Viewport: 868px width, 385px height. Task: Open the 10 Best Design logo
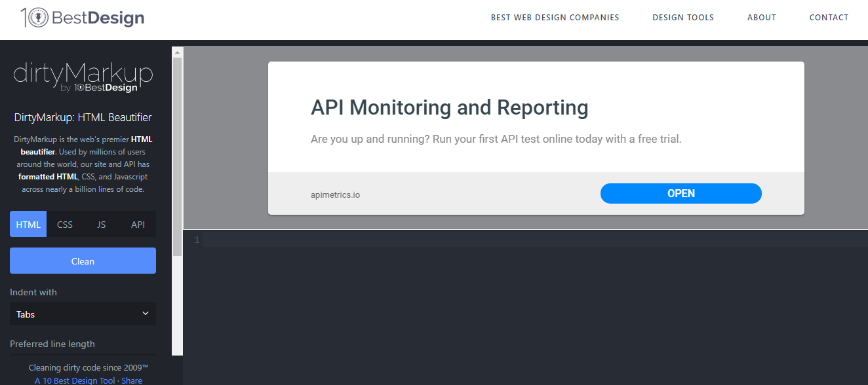(x=82, y=18)
